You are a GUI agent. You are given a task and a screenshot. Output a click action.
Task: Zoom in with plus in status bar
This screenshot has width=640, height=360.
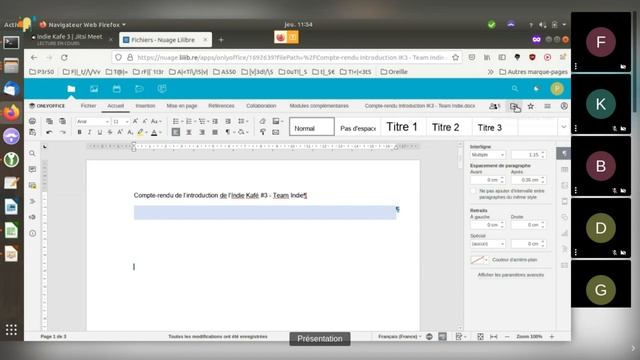552,337
